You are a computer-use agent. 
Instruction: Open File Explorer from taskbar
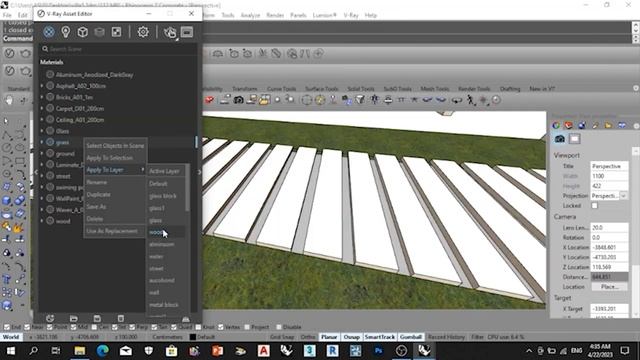pyautogui.click(x=80, y=351)
